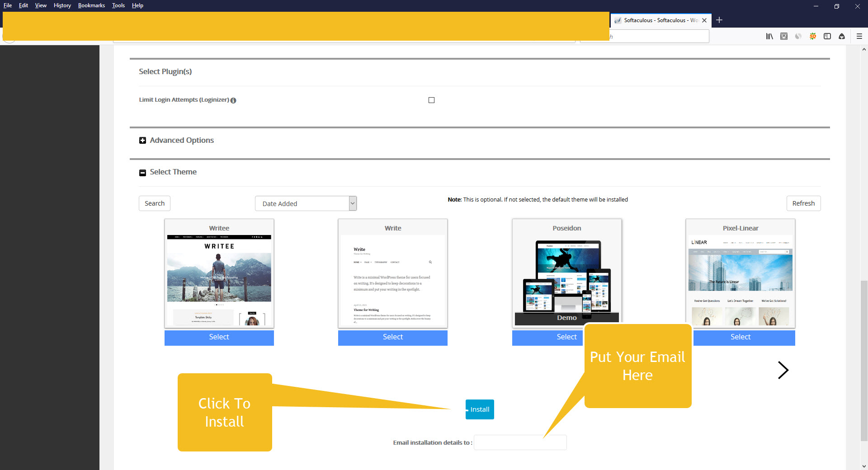Click the SEOquake SQ extension icon
The width and height of the screenshot is (868, 470).
point(813,37)
